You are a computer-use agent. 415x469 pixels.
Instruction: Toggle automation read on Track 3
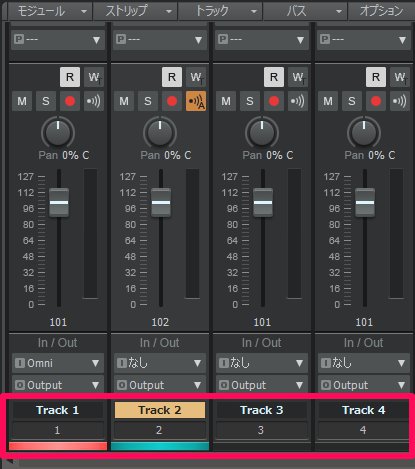[x=274, y=77]
